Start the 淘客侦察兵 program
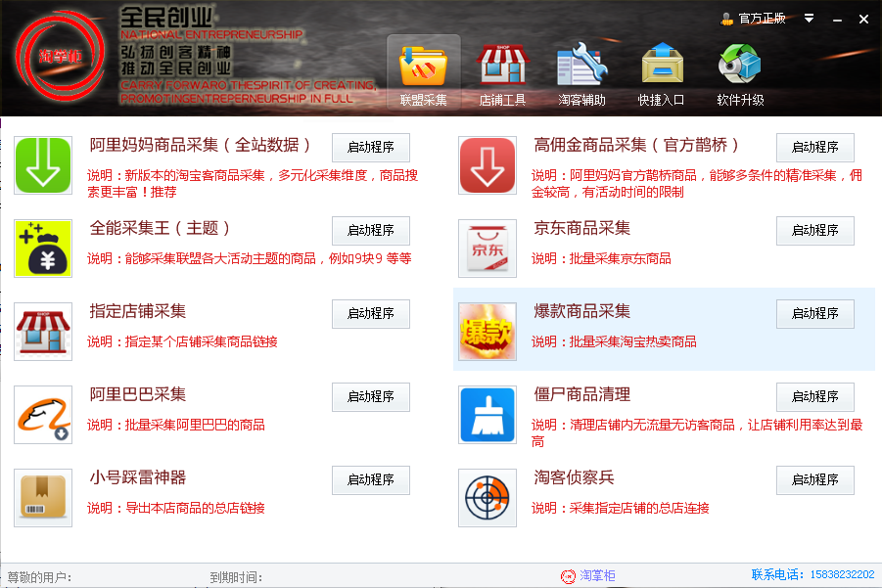The width and height of the screenshot is (882, 588). [815, 480]
